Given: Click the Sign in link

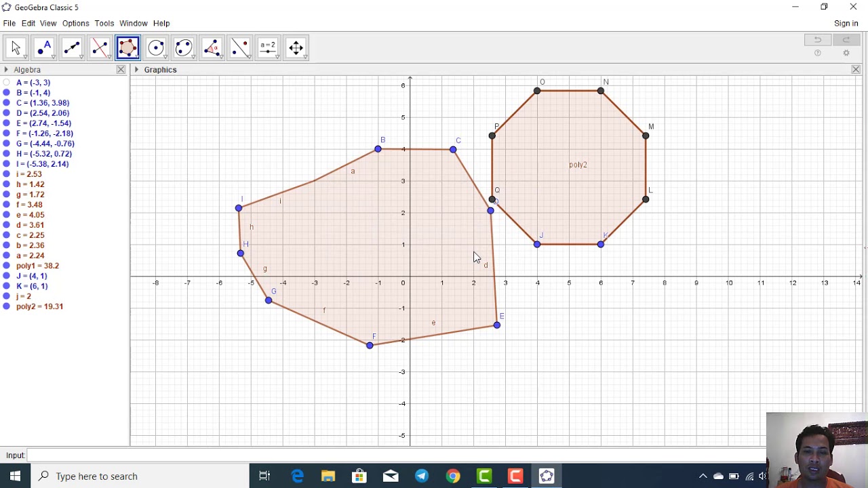Looking at the screenshot, I should (x=846, y=23).
